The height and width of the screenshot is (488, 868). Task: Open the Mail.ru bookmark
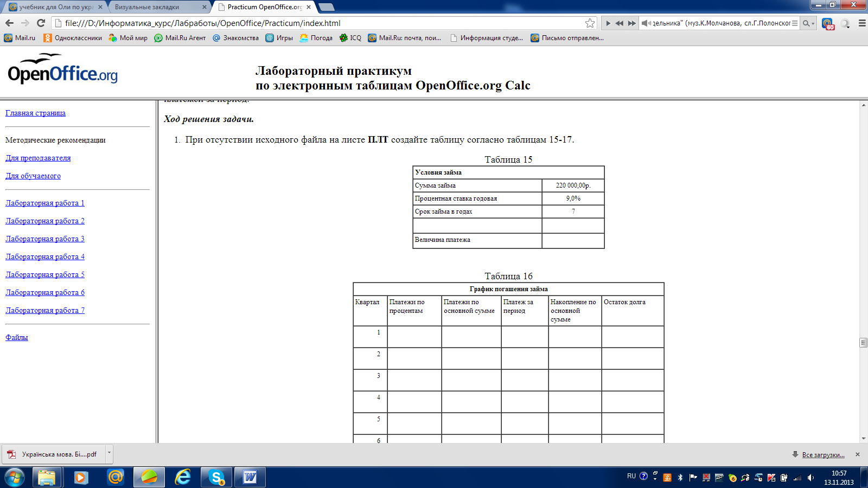tap(20, 38)
